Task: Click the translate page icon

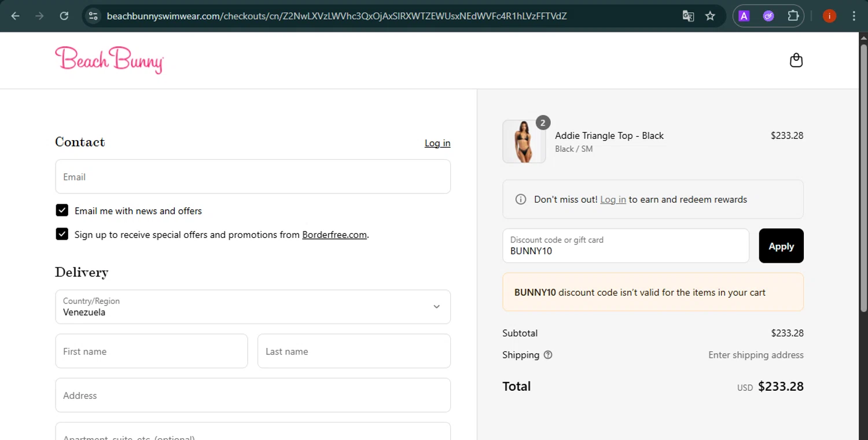Action: point(688,16)
